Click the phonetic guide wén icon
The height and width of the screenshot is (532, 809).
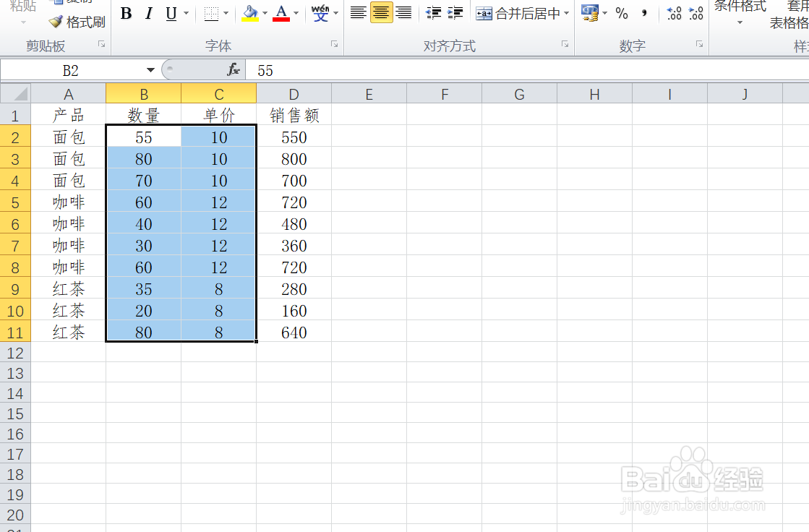(320, 14)
